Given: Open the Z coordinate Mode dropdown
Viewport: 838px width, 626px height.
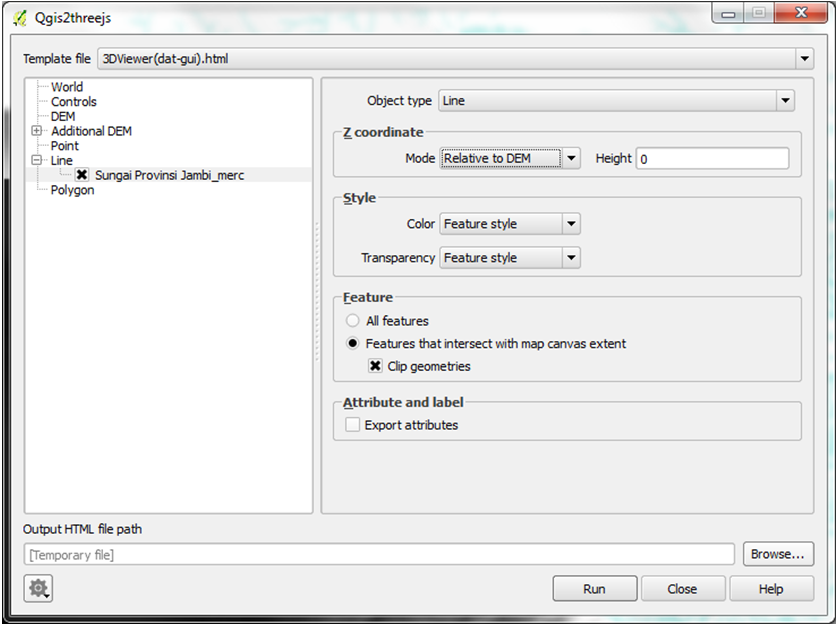Looking at the screenshot, I should pos(510,158).
